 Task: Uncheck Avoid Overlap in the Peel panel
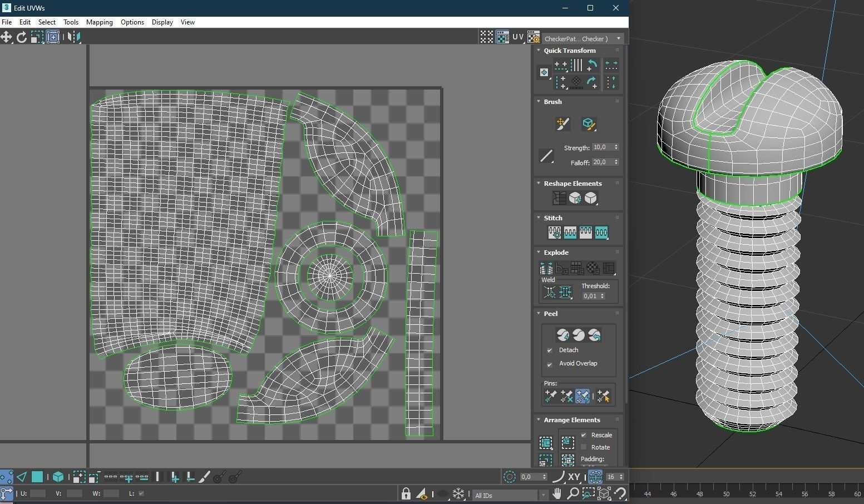(x=550, y=363)
